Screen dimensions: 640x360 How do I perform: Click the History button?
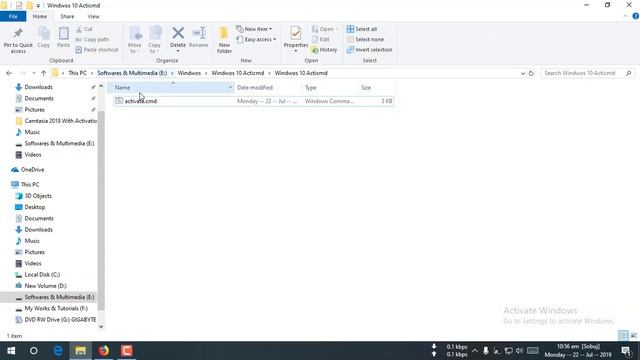pyautogui.click(x=324, y=50)
